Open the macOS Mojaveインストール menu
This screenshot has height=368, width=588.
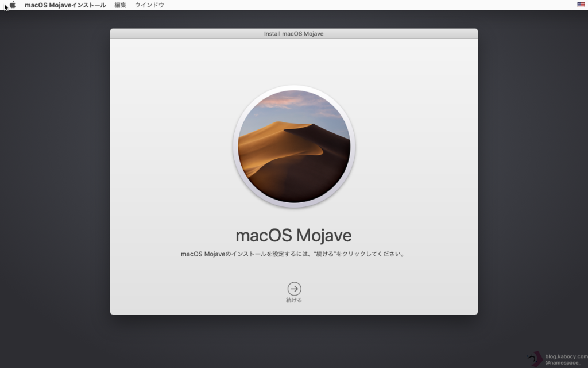[x=65, y=5]
